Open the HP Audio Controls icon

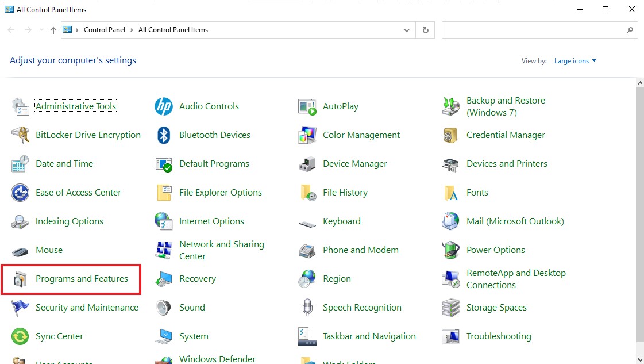click(x=164, y=106)
